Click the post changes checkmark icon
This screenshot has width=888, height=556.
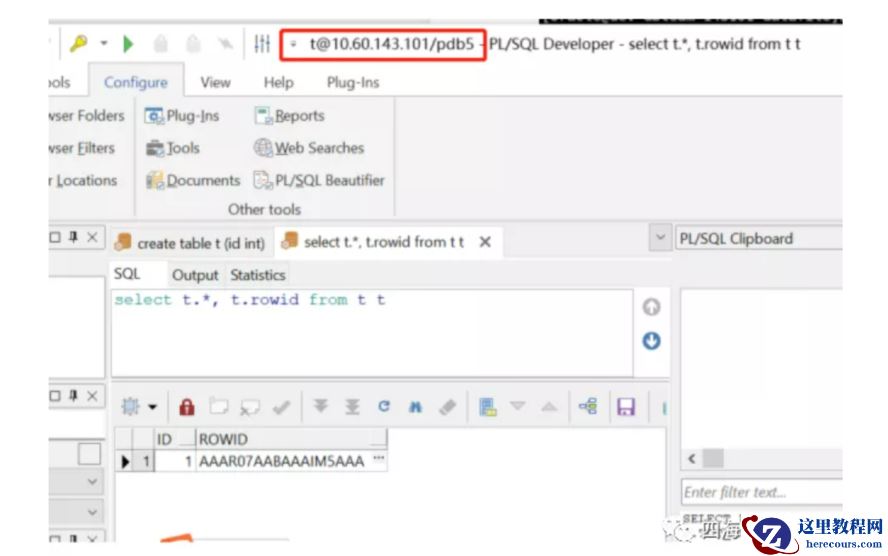[x=281, y=407]
